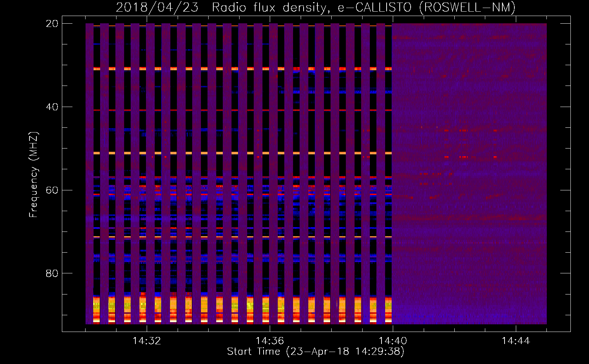The height and width of the screenshot is (364, 589).
Task: Click the Start Time x-axis label
Action: point(315,352)
